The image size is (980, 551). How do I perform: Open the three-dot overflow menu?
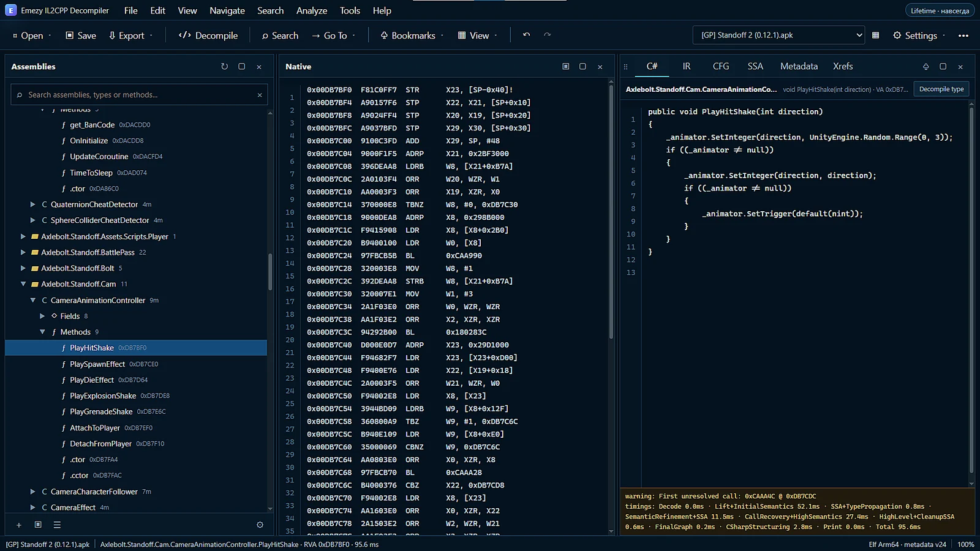963,36
